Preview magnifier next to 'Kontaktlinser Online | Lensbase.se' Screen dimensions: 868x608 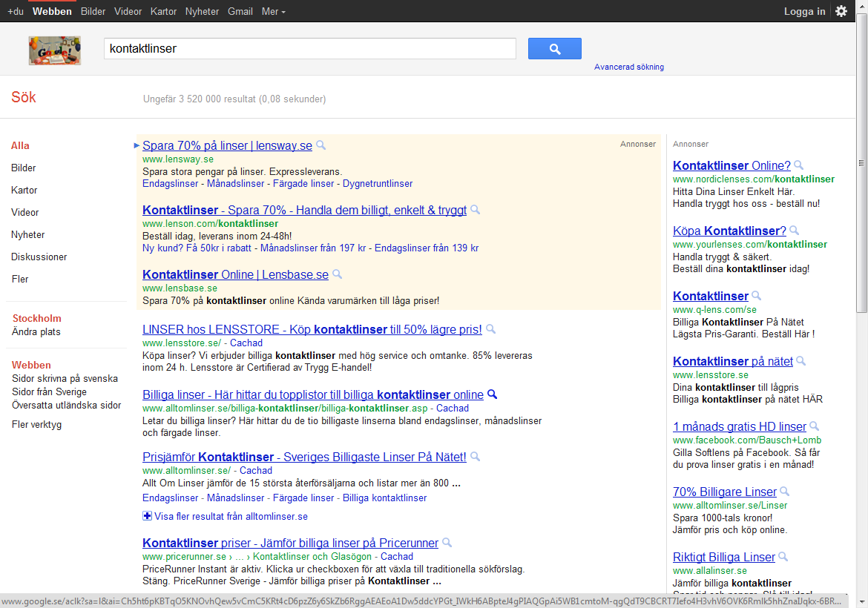pyautogui.click(x=337, y=274)
